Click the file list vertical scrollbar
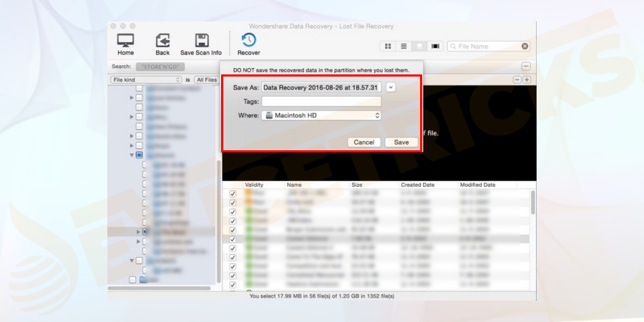644x322 pixels. [x=532, y=202]
